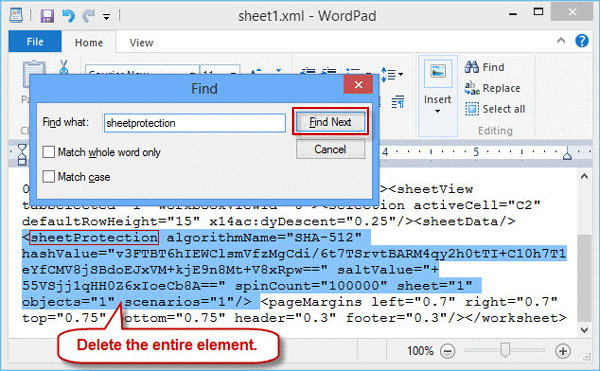600x371 pixels.
Task: Click the Find Next button
Action: coord(330,122)
